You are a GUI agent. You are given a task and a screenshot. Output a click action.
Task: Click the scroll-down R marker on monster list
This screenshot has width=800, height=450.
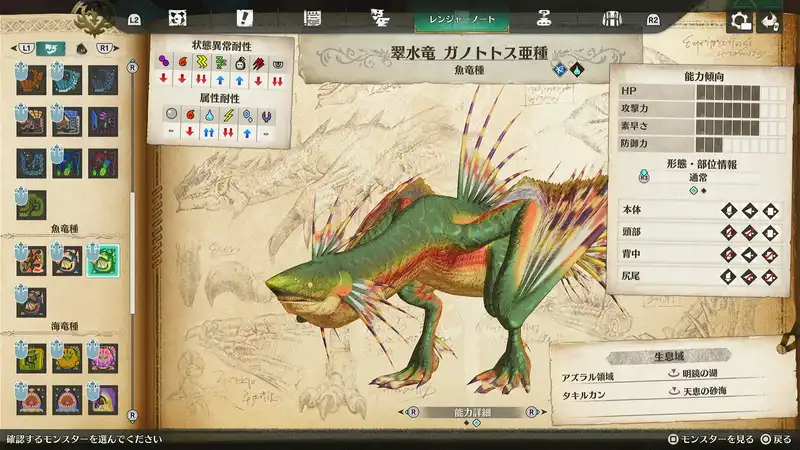[133, 415]
